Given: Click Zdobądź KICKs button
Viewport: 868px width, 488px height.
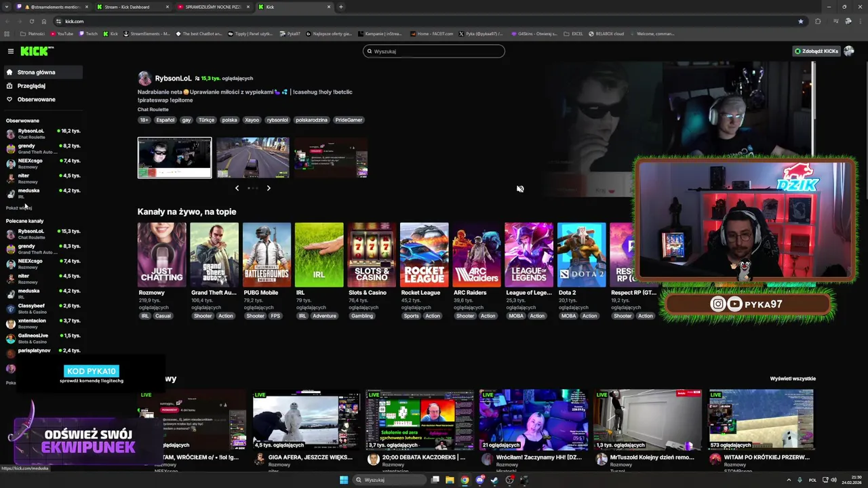Looking at the screenshot, I should point(816,51).
